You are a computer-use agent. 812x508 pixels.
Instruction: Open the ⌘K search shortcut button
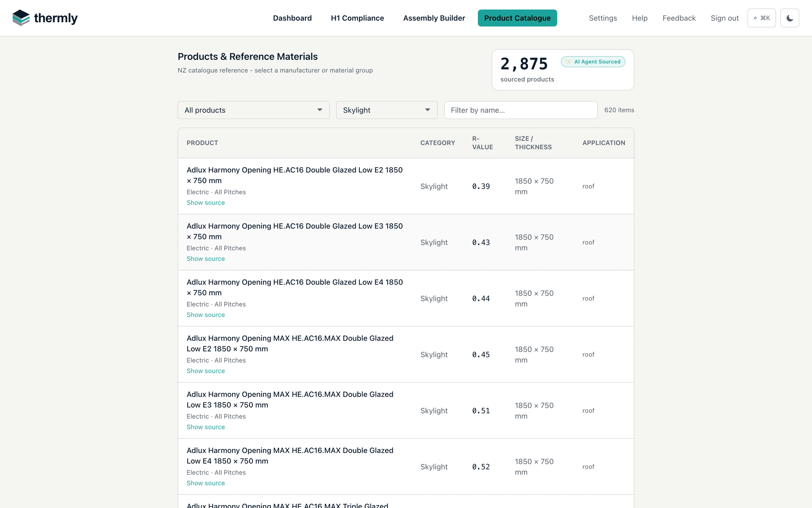761,18
